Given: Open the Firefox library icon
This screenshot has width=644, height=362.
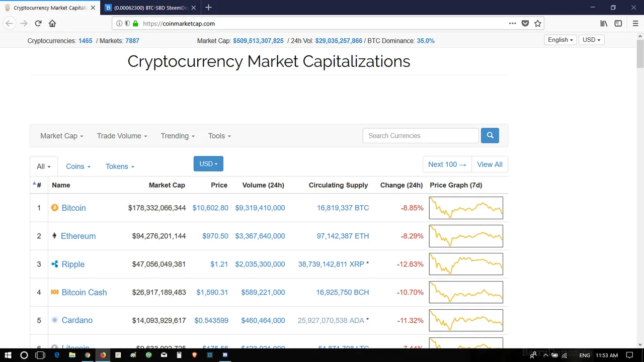Looking at the screenshot, I should (604, 23).
